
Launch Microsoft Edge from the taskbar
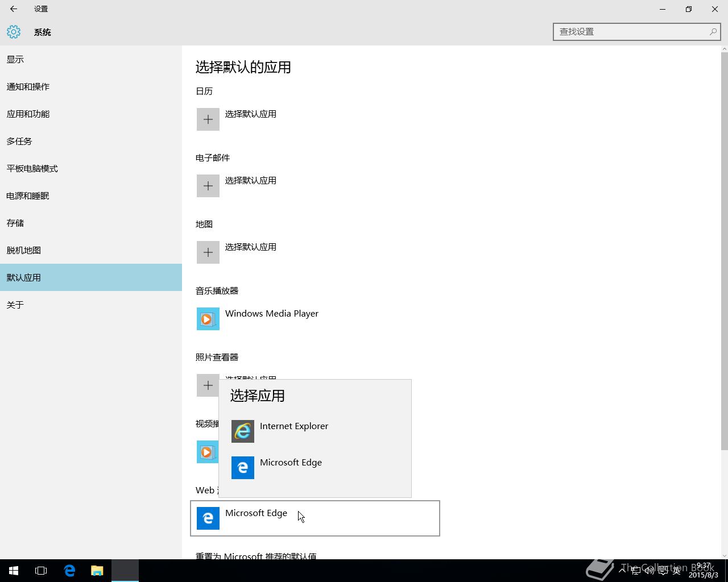point(69,571)
